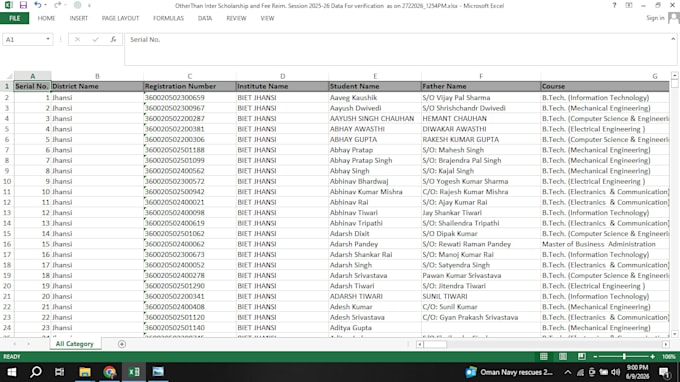Switch to the INSERT ribbon tab
The image size is (680, 382).
(78, 18)
